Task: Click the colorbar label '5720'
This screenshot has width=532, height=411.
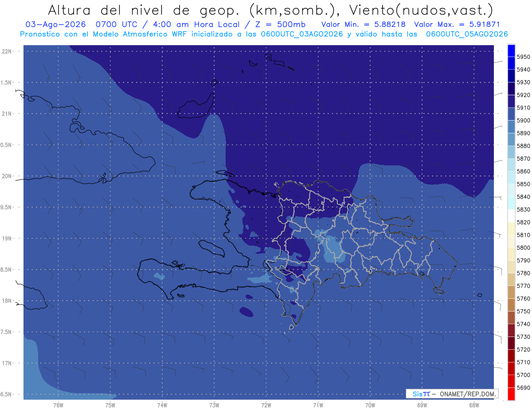Action: click(x=523, y=349)
